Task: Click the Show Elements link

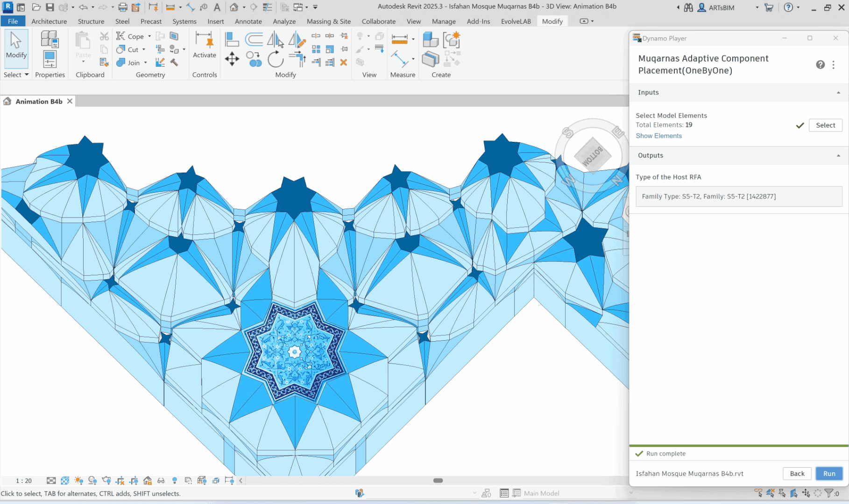Action: coord(658,136)
